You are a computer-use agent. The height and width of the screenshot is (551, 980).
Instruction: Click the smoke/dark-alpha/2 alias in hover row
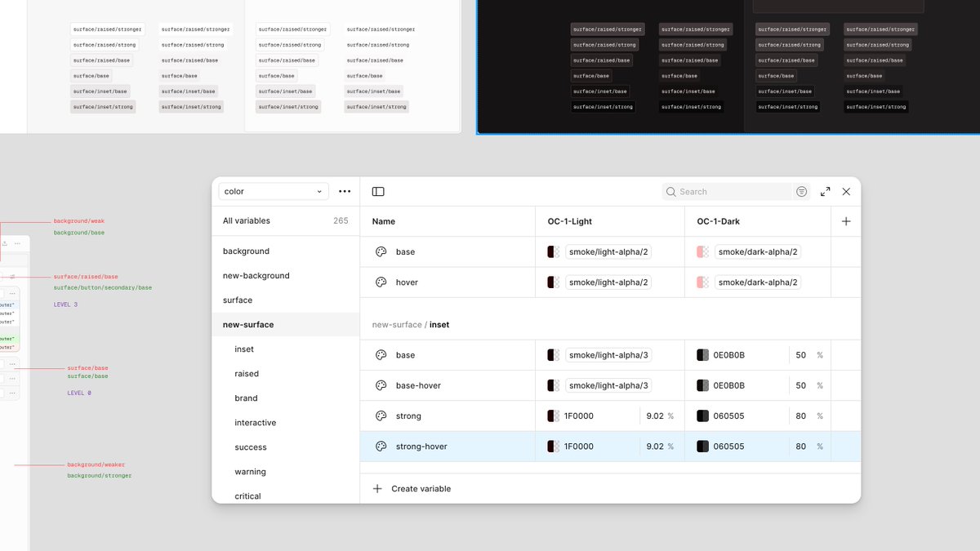click(757, 282)
